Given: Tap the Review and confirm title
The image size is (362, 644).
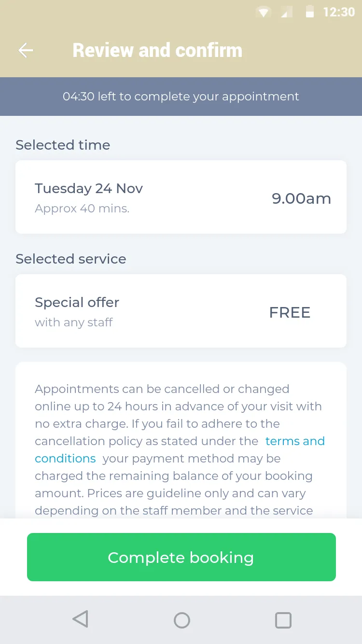Looking at the screenshot, I should pyautogui.click(x=157, y=50).
